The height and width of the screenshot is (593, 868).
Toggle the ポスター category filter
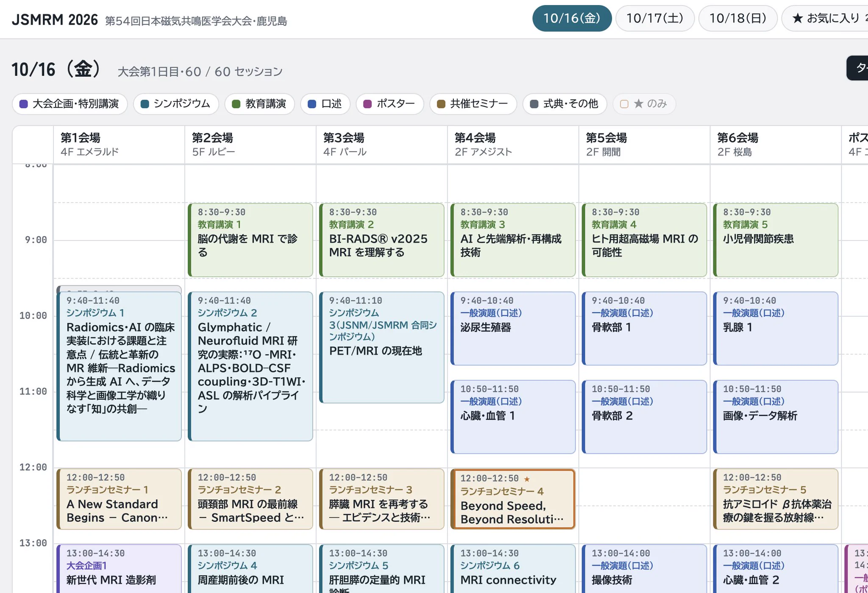pos(390,104)
